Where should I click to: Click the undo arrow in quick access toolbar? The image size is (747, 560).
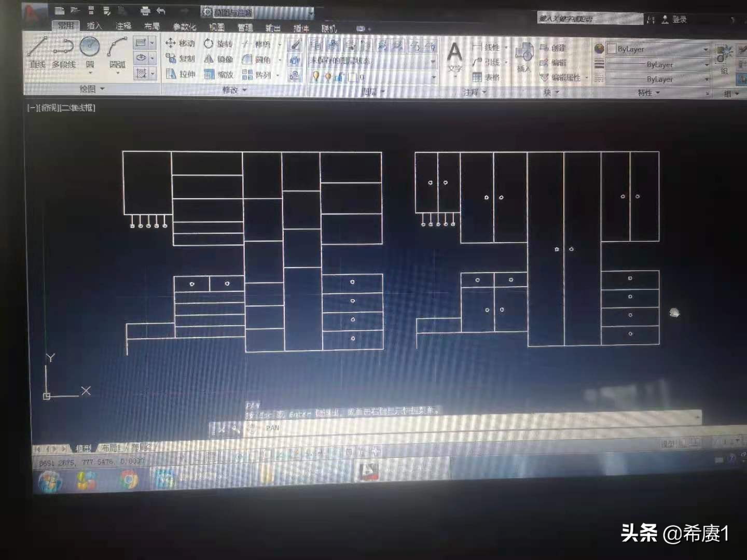pyautogui.click(x=161, y=11)
